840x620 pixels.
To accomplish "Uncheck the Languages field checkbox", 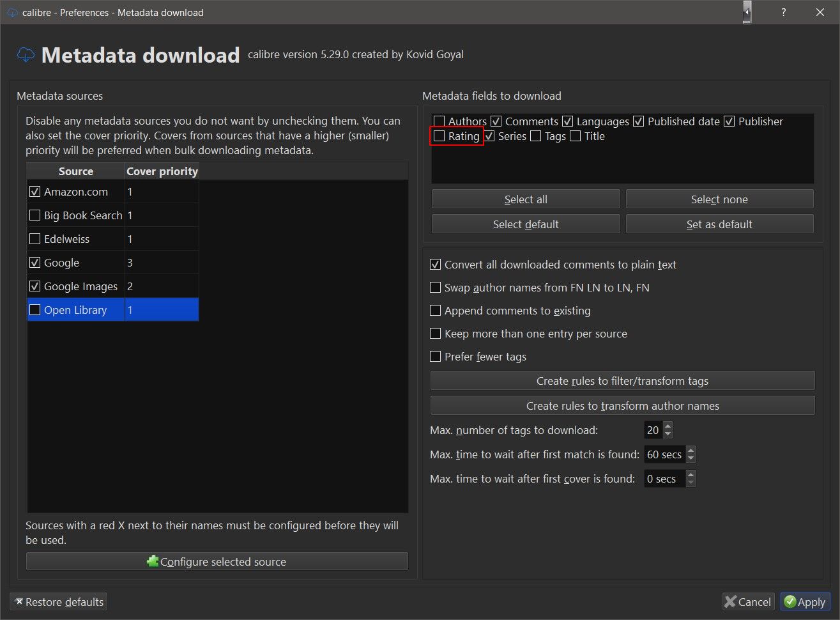I will click(567, 121).
